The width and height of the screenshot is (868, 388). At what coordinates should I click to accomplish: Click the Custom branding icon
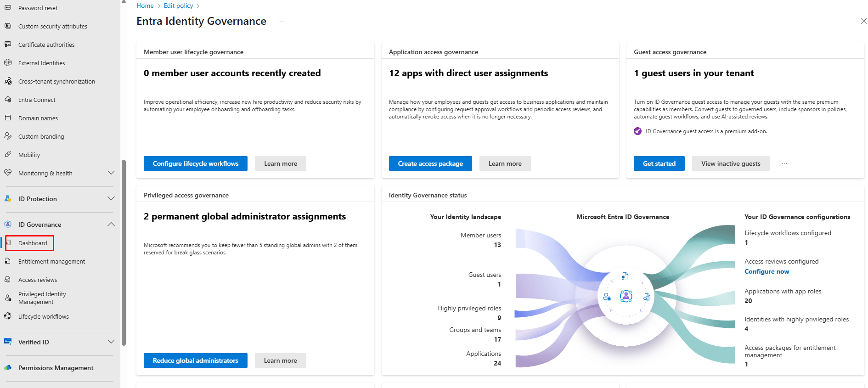click(x=8, y=136)
